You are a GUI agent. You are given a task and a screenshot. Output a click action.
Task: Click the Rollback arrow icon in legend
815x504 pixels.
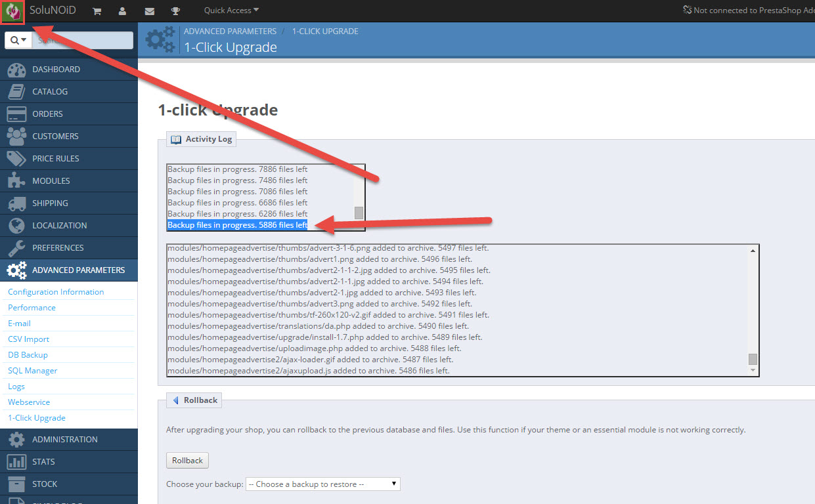[175, 400]
